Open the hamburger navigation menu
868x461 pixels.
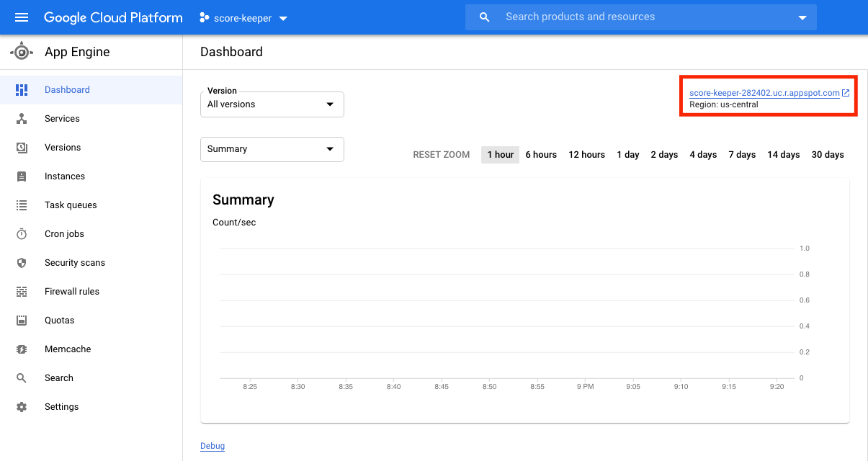click(x=22, y=17)
